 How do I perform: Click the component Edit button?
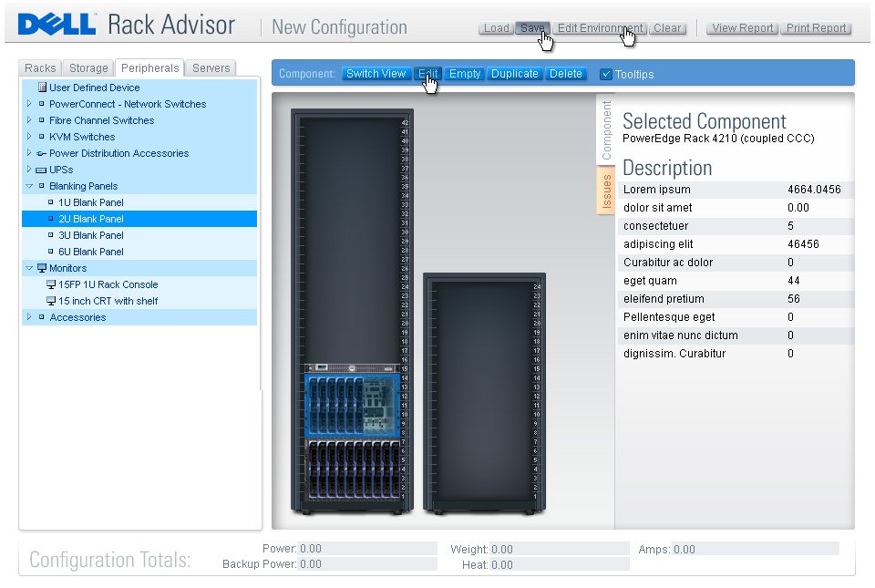coord(428,74)
